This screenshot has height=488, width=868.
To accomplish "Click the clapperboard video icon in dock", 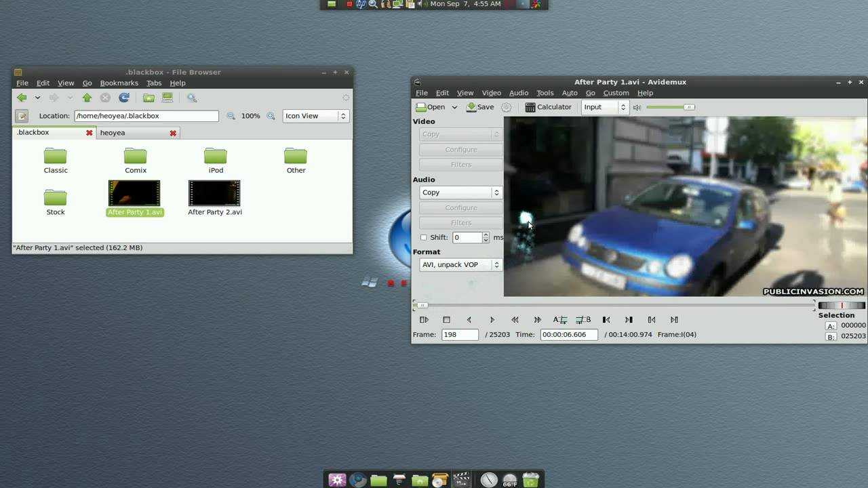I will click(x=461, y=480).
